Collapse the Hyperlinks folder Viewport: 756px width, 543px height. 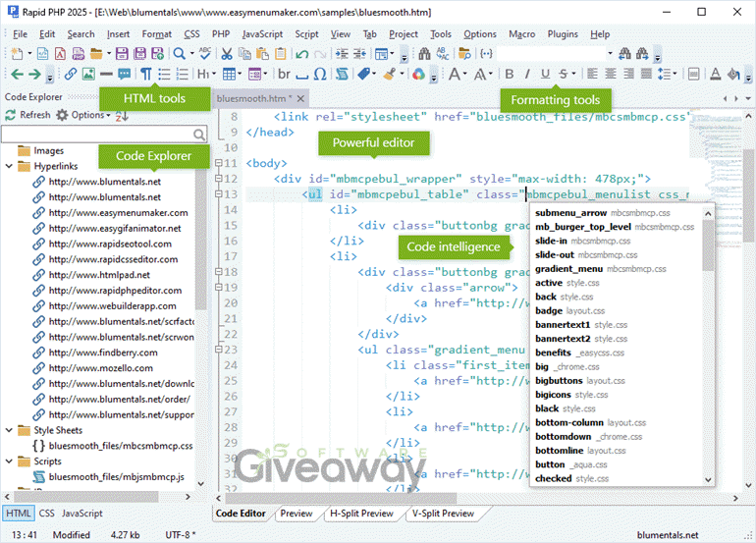click(9, 166)
